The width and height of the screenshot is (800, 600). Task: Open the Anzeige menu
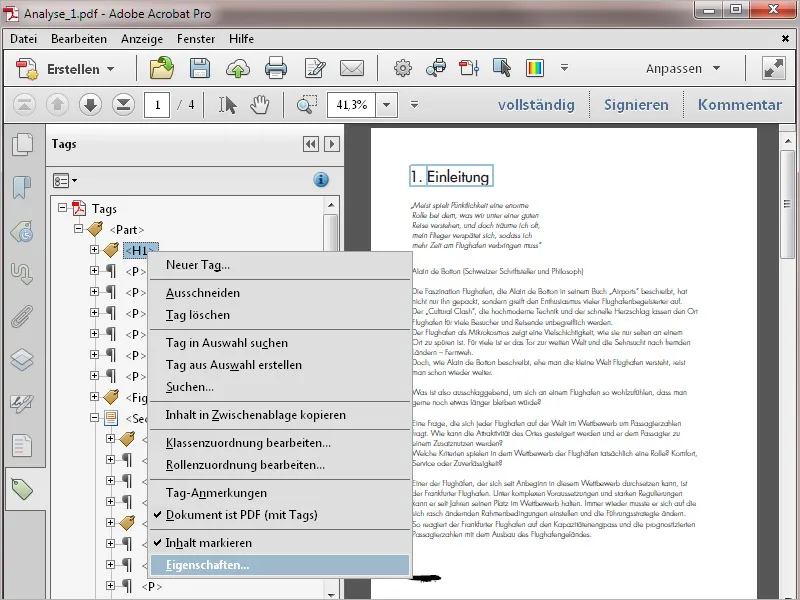point(142,39)
